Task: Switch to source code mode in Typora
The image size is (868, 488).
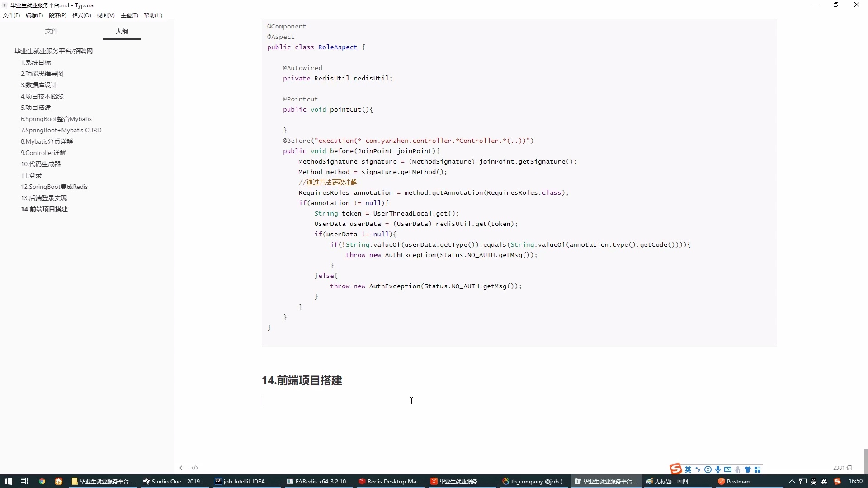Action: point(194,468)
